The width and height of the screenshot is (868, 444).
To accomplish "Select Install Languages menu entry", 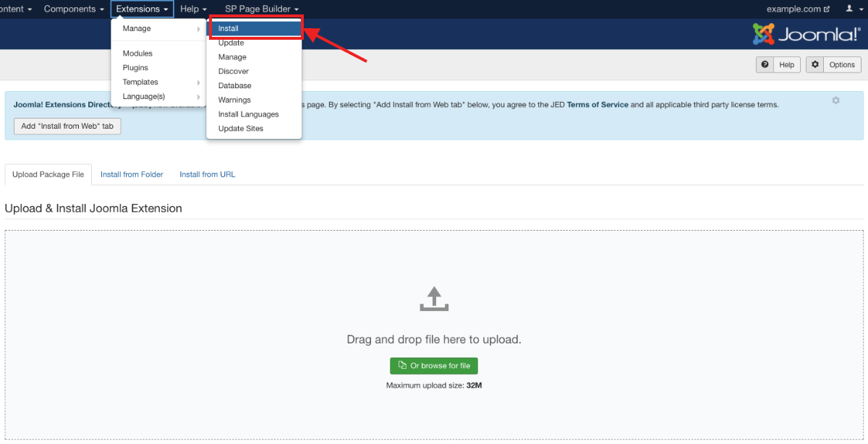I will [x=248, y=114].
